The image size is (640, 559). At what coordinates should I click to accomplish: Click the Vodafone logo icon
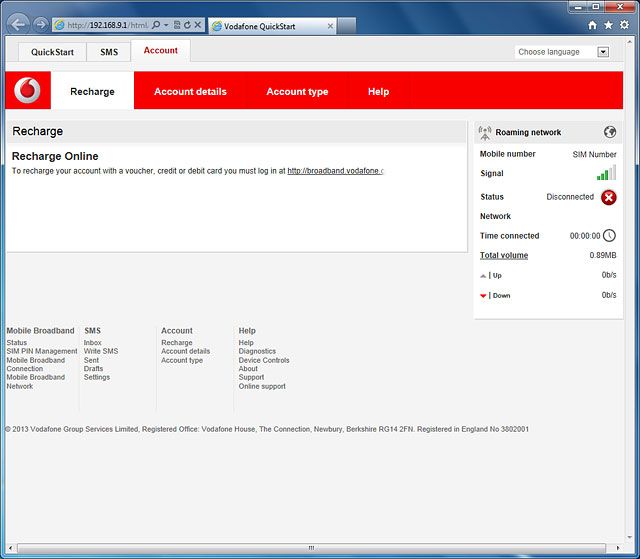click(27, 90)
